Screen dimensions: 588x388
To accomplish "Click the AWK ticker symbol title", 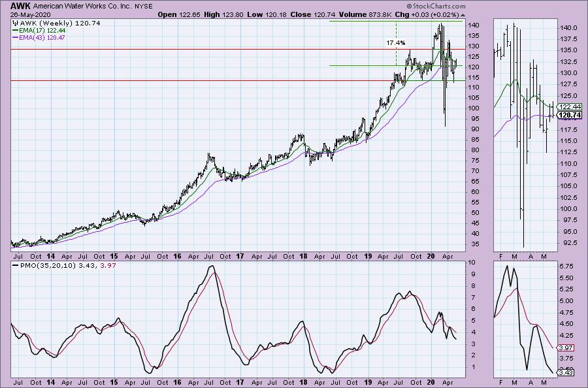I will [21, 6].
